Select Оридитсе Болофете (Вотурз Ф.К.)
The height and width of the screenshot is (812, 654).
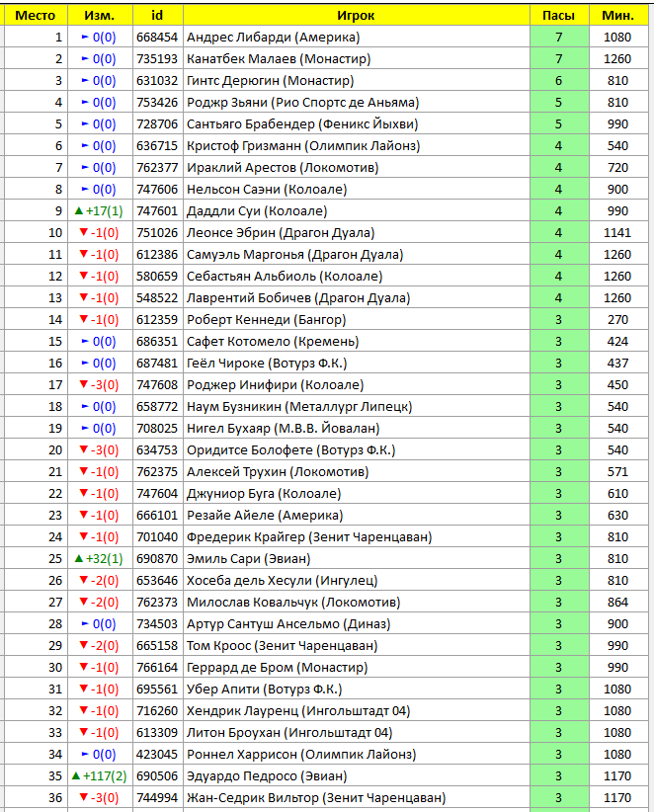coord(357,450)
